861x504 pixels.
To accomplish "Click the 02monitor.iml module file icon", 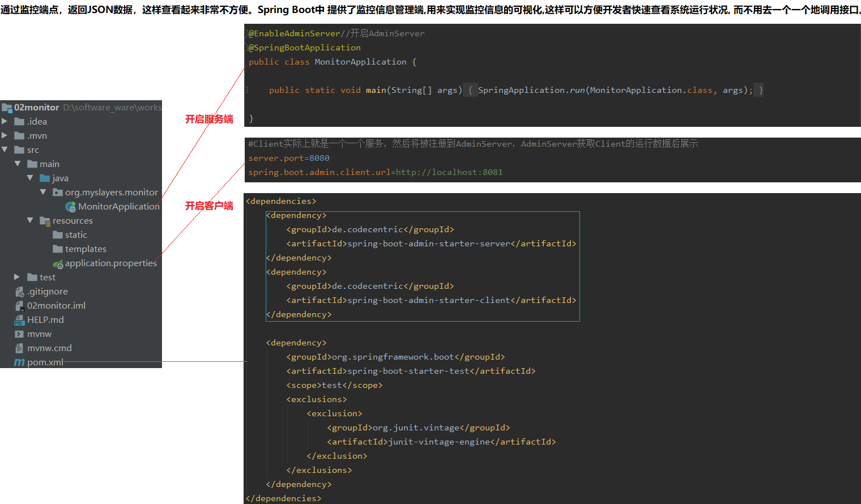I will point(19,306).
